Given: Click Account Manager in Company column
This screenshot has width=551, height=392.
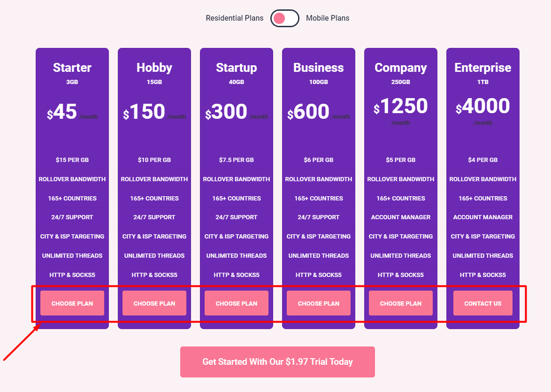Looking at the screenshot, I should tap(401, 217).
